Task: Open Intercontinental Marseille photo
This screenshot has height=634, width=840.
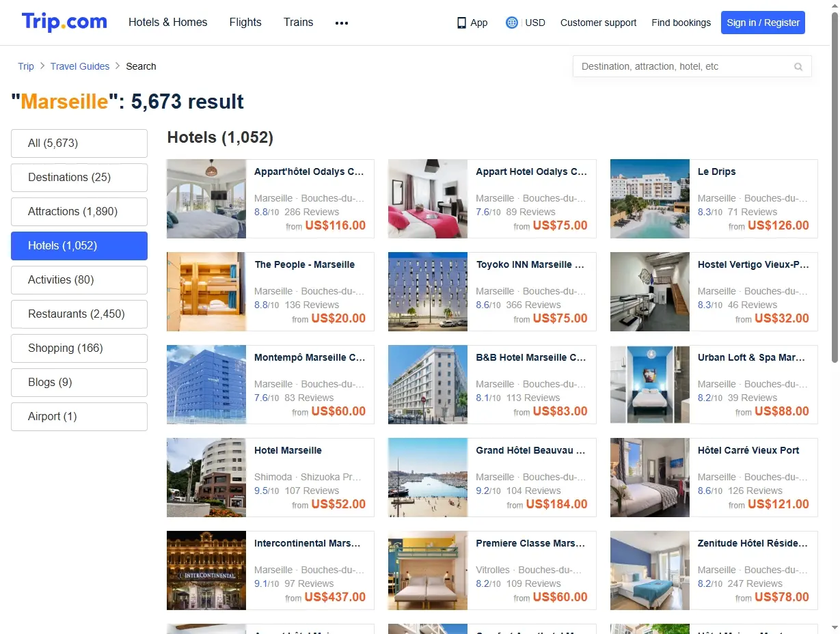Action: pyautogui.click(x=206, y=570)
